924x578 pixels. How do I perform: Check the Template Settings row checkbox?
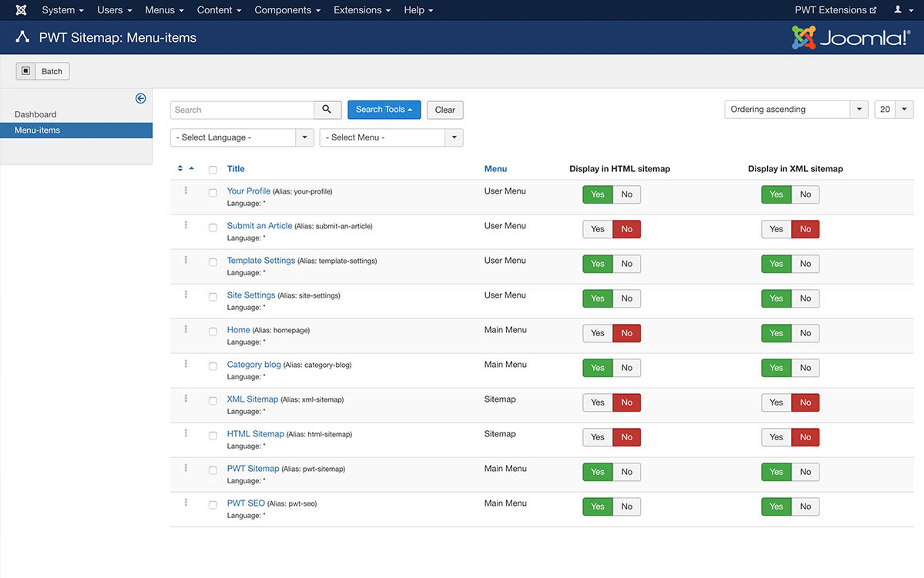pyautogui.click(x=213, y=262)
